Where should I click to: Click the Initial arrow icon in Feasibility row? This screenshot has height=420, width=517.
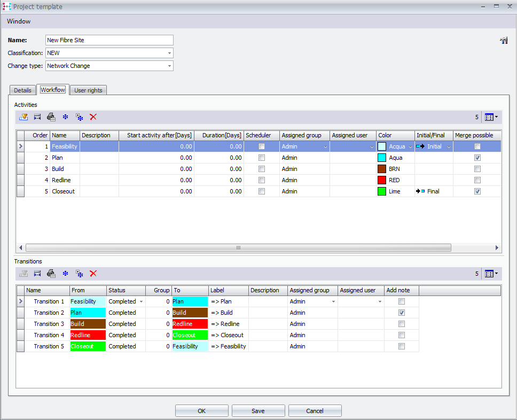(x=420, y=146)
